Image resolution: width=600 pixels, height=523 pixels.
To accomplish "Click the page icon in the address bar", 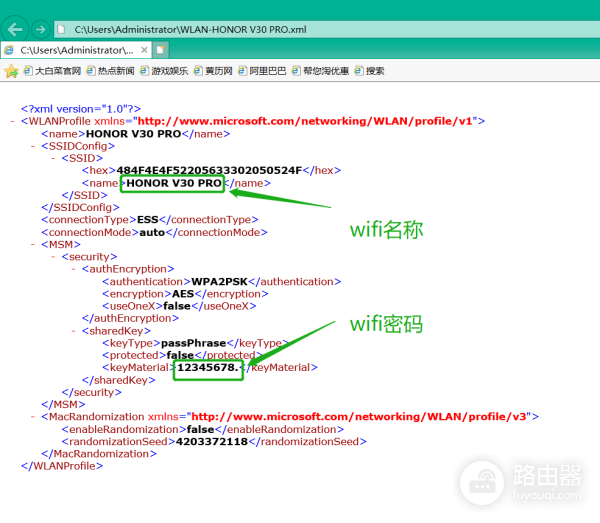I will tap(61, 29).
